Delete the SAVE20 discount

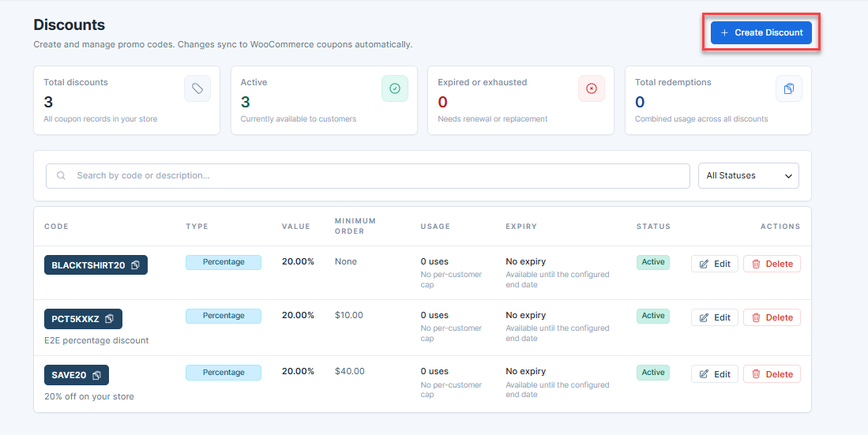(772, 374)
